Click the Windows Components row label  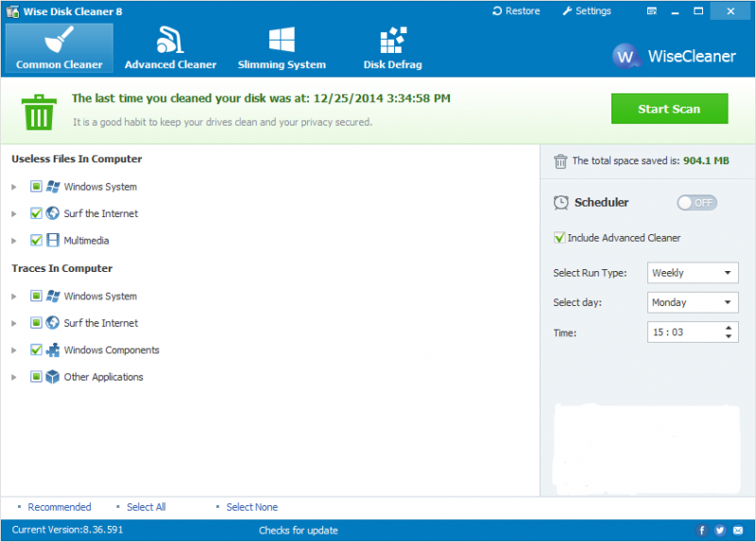tap(112, 349)
